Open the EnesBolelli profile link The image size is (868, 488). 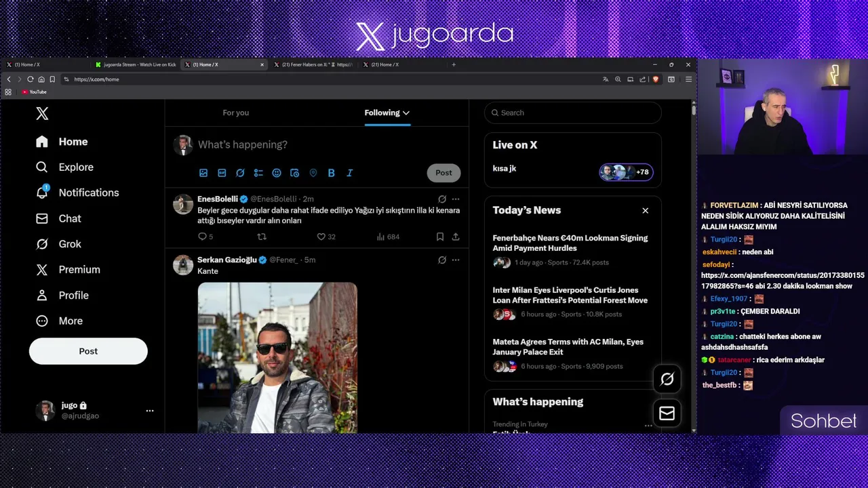click(218, 199)
